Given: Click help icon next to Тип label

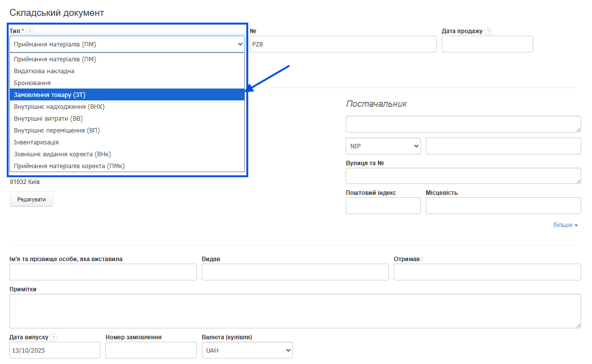Looking at the screenshot, I should [x=30, y=31].
